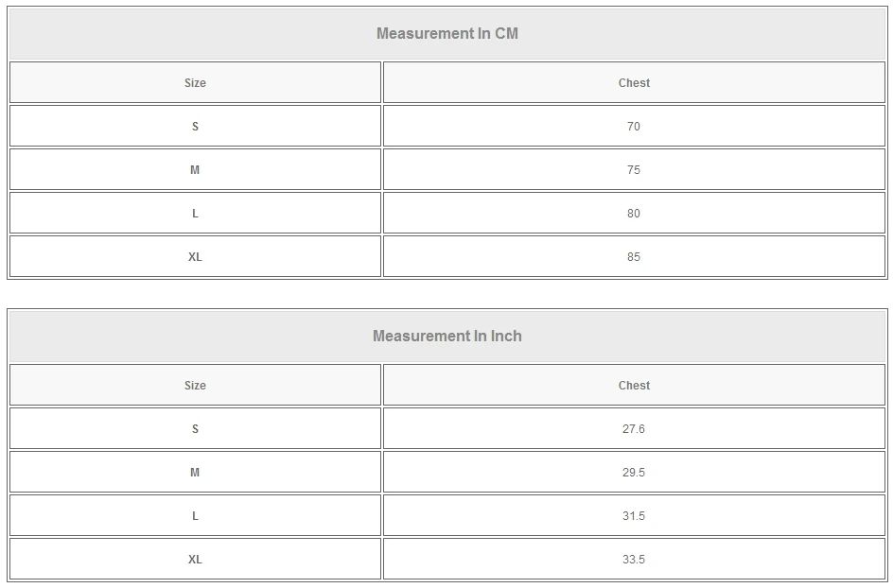Select the M size cell in the CM table

(195, 170)
